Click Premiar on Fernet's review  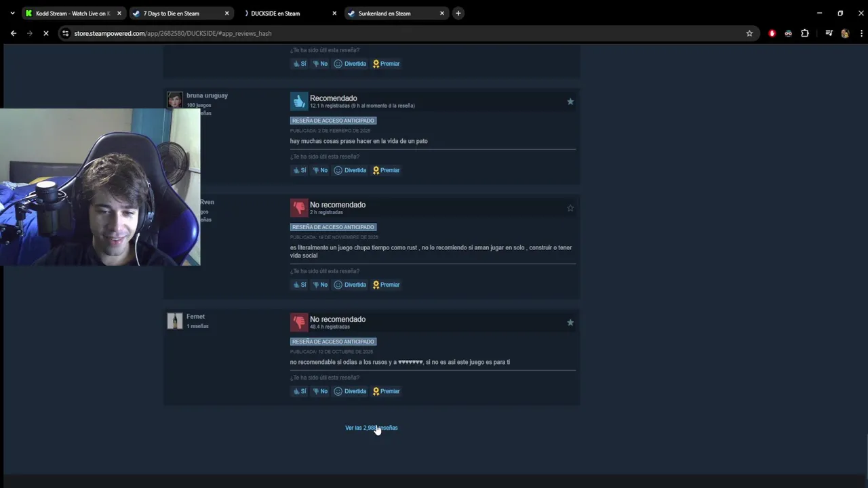point(386,391)
